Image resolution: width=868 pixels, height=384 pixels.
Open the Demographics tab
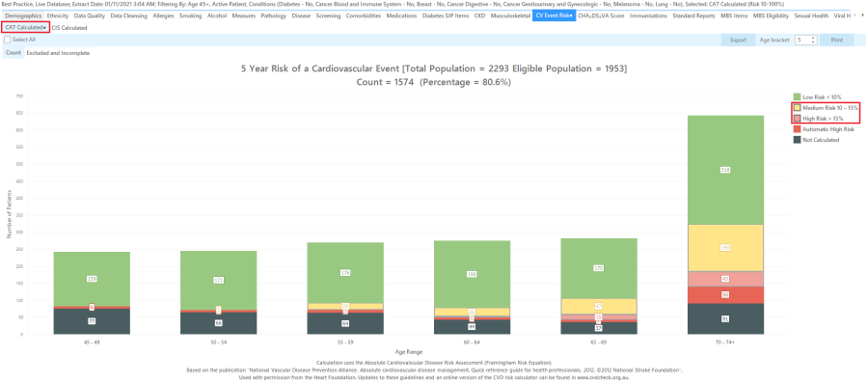point(23,16)
